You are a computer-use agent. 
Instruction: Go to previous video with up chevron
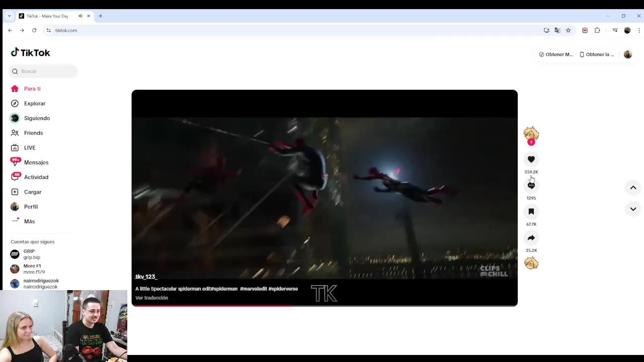633,188
